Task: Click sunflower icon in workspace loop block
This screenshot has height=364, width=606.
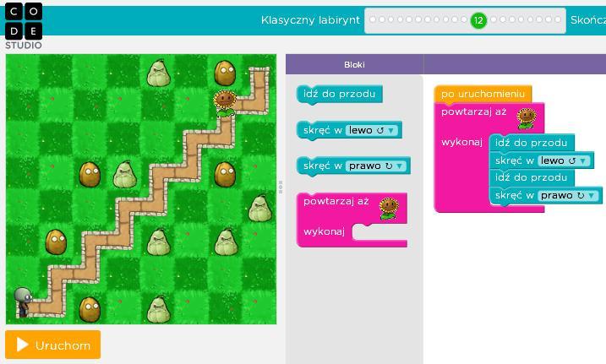Action: [527, 118]
